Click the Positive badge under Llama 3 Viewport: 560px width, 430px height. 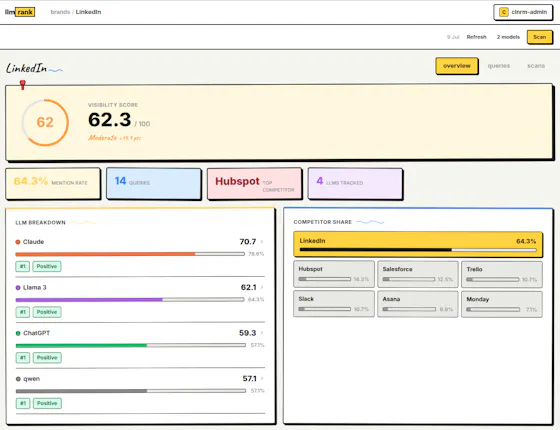pos(47,312)
